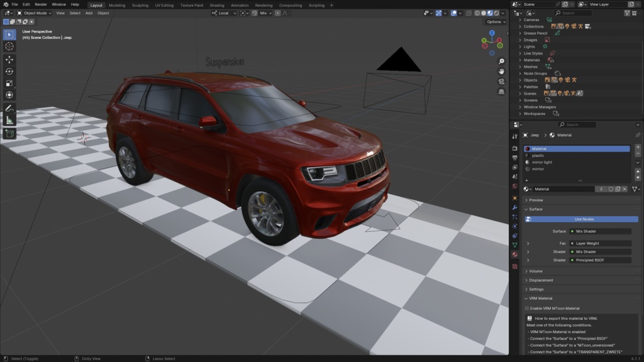This screenshot has width=644, height=362.
Task: Select the plastic material slot
Action: coord(577,156)
